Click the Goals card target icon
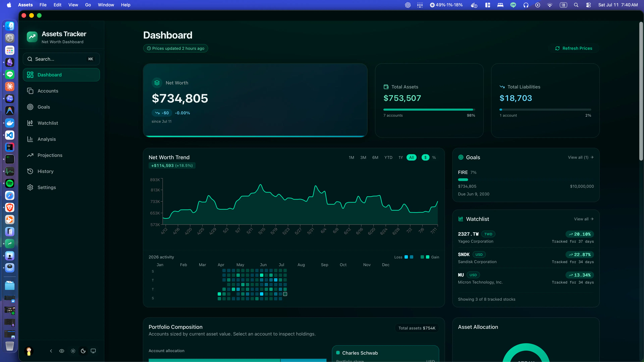Screen dimensions: 644x362 (461, 157)
